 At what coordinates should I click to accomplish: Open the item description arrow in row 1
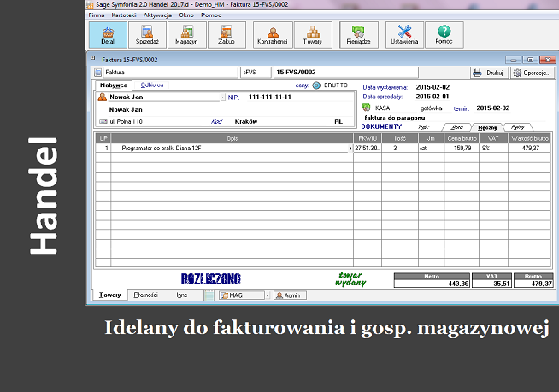(350, 149)
